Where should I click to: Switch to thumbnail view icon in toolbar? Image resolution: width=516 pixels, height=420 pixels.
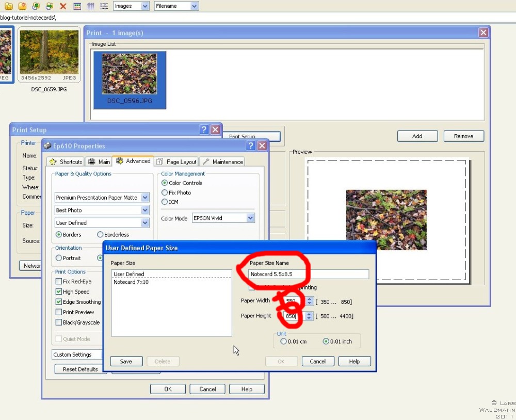(x=77, y=6)
